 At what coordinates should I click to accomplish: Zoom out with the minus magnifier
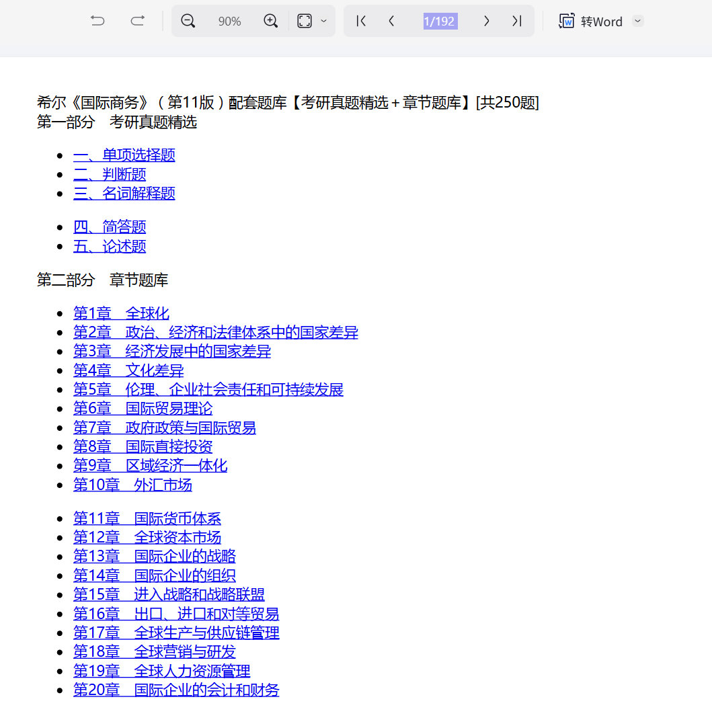point(188,22)
